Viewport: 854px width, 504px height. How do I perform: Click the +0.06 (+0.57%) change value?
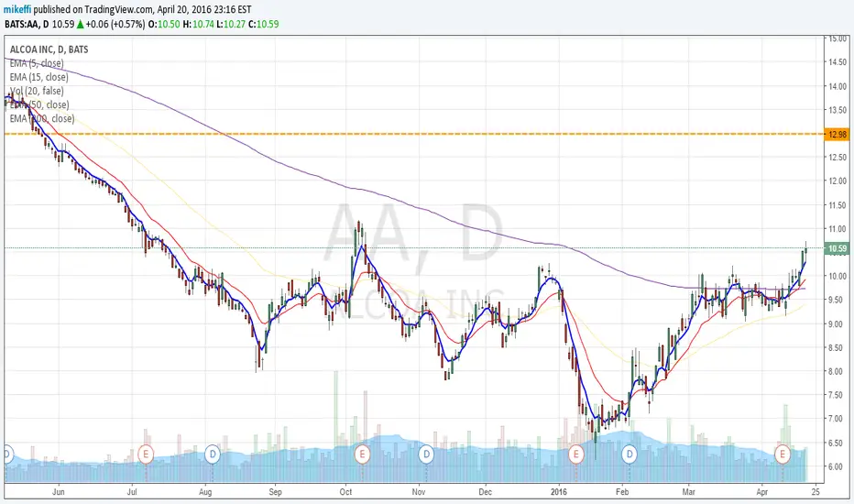(115, 24)
